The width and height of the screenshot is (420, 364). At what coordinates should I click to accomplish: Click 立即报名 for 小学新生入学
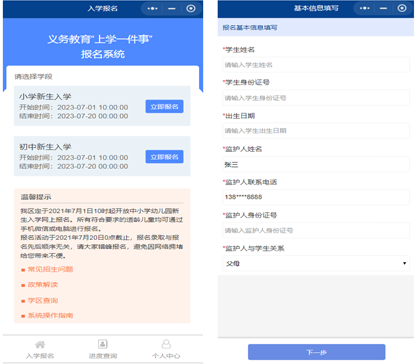click(164, 106)
